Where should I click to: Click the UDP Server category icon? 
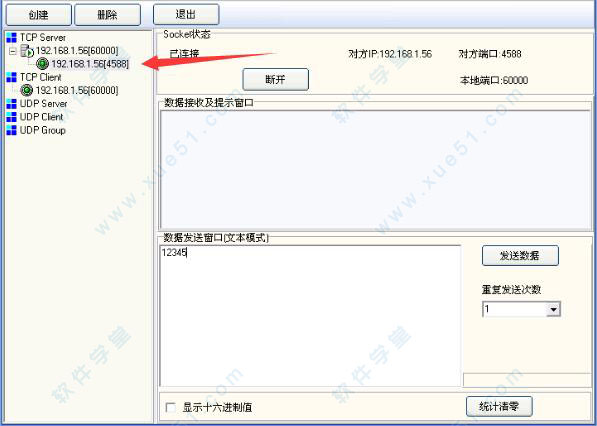(x=11, y=104)
